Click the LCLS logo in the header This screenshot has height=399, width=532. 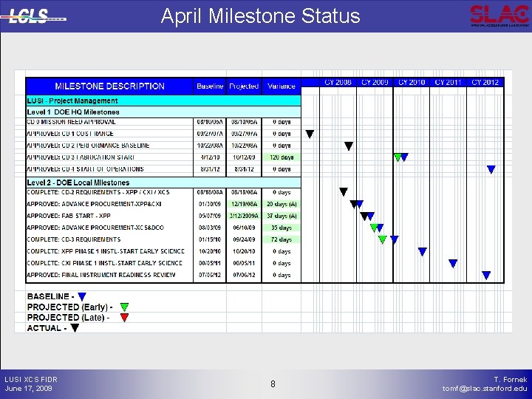(33, 16)
